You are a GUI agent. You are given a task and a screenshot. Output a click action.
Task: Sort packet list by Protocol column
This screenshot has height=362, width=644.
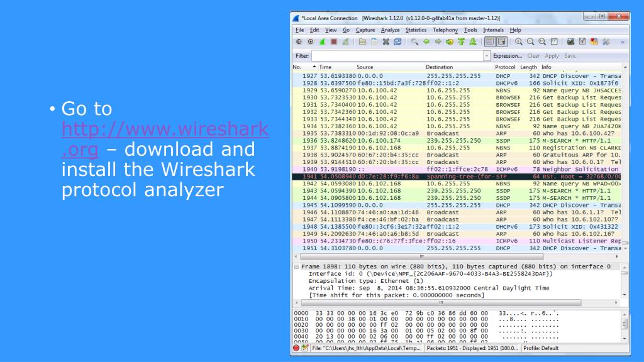coord(505,67)
